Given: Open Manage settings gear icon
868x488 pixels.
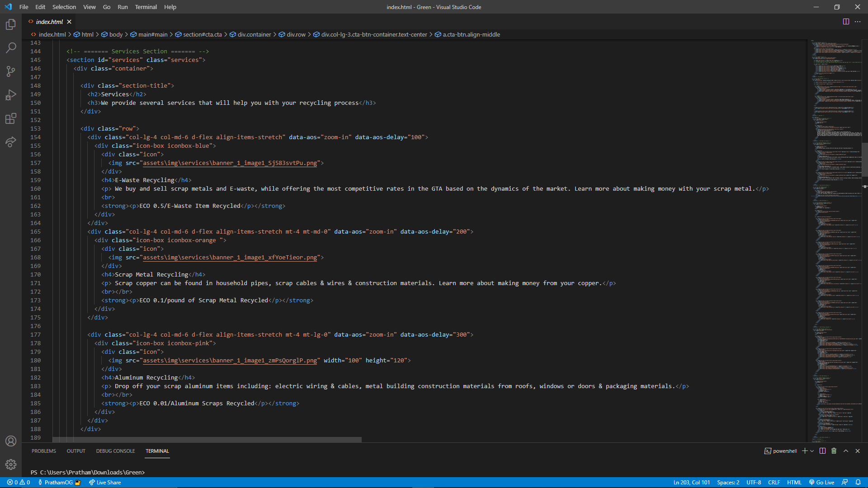Looking at the screenshot, I should 11,465.
